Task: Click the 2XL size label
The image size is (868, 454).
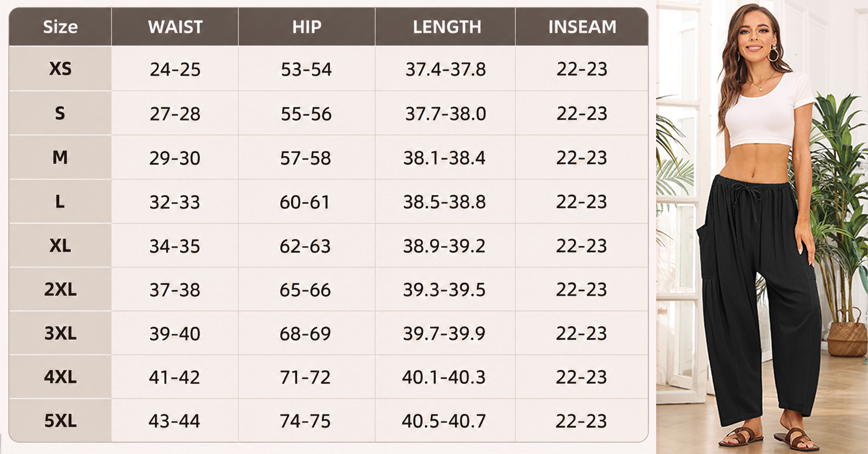Action: click(60, 290)
